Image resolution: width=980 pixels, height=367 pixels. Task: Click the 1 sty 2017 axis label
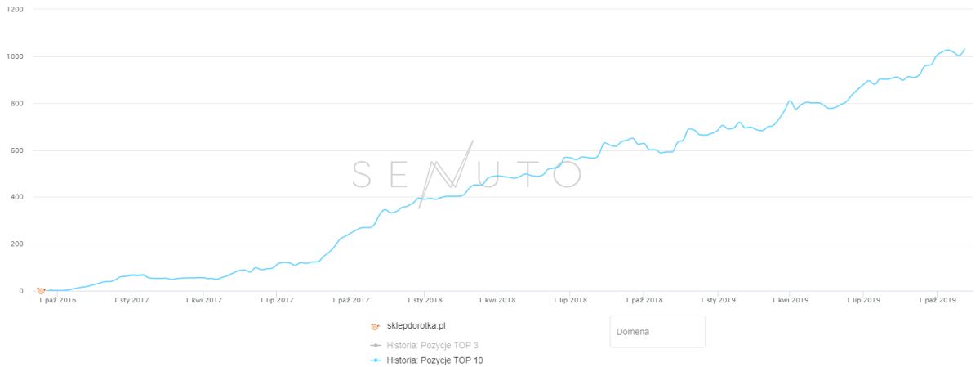131,301
